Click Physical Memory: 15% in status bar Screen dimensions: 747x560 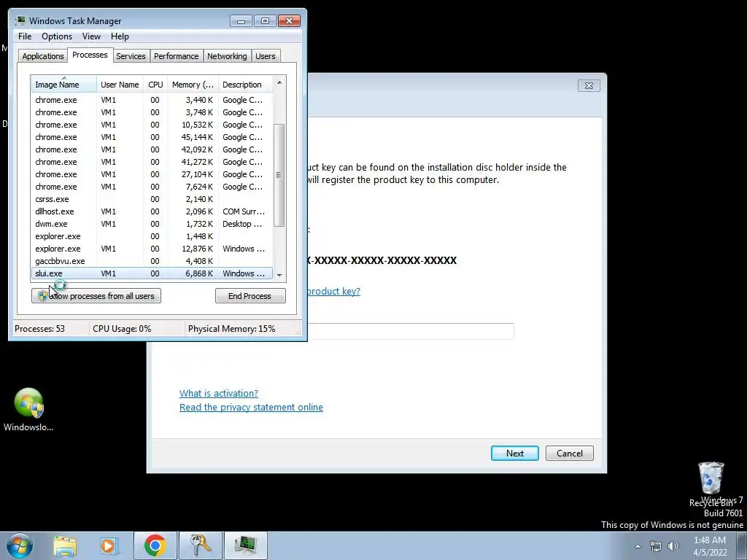point(231,329)
